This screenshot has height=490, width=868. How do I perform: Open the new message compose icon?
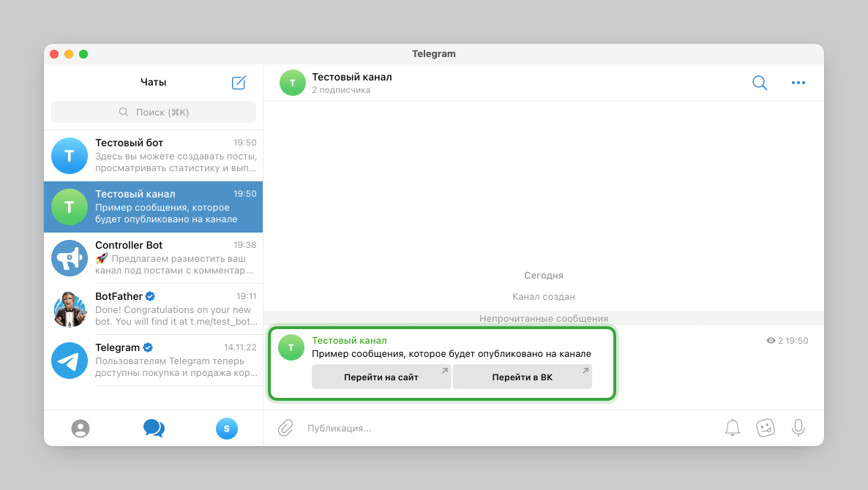point(239,82)
